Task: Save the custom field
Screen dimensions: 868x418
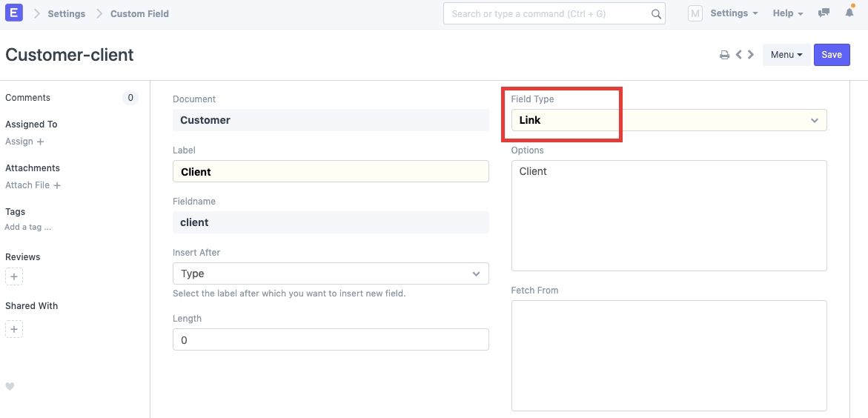Action: (832, 55)
